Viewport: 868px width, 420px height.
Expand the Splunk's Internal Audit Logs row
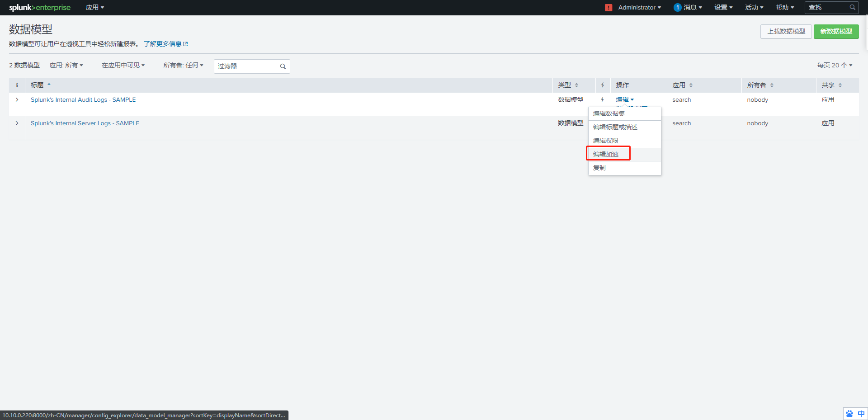point(17,100)
